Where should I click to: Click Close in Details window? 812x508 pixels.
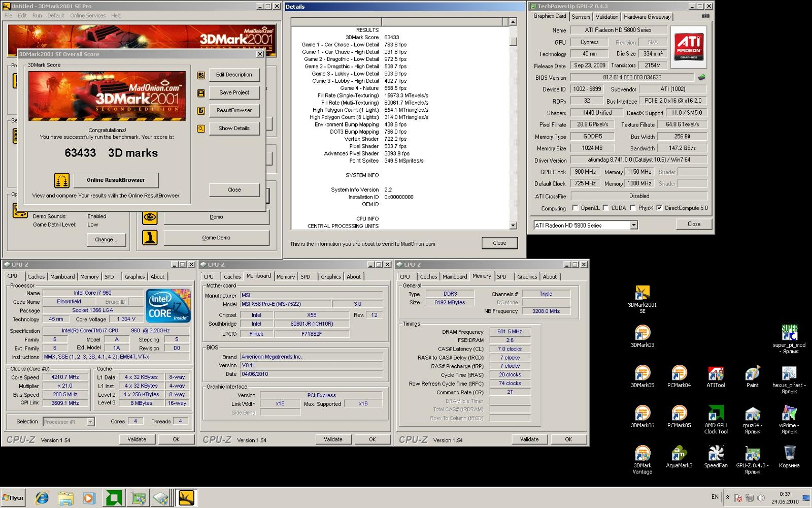point(499,243)
